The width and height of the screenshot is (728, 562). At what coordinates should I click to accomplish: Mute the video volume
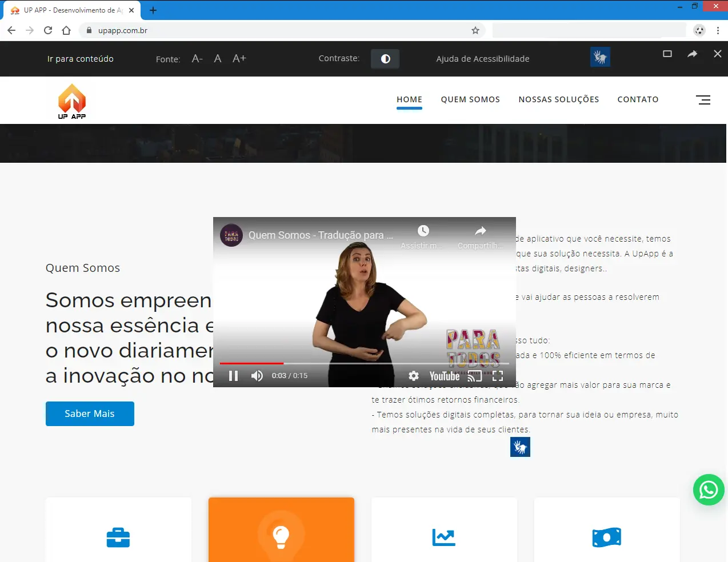pyautogui.click(x=257, y=376)
